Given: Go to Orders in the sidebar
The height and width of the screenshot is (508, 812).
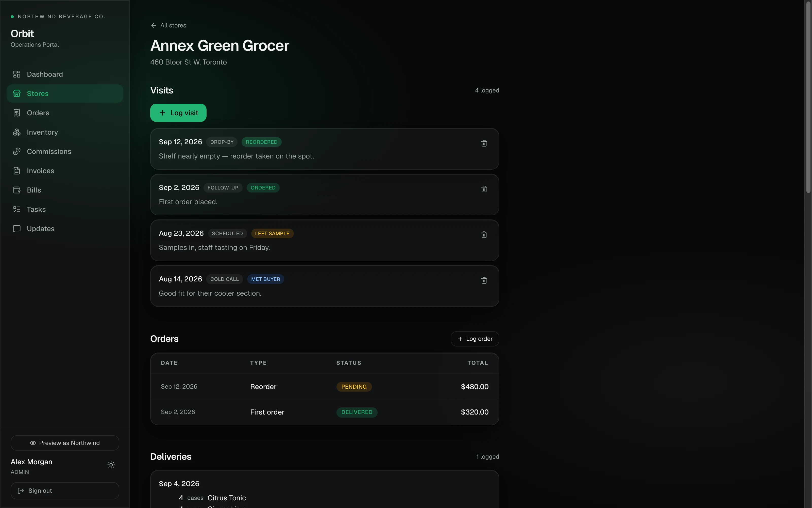Looking at the screenshot, I should [x=65, y=113].
